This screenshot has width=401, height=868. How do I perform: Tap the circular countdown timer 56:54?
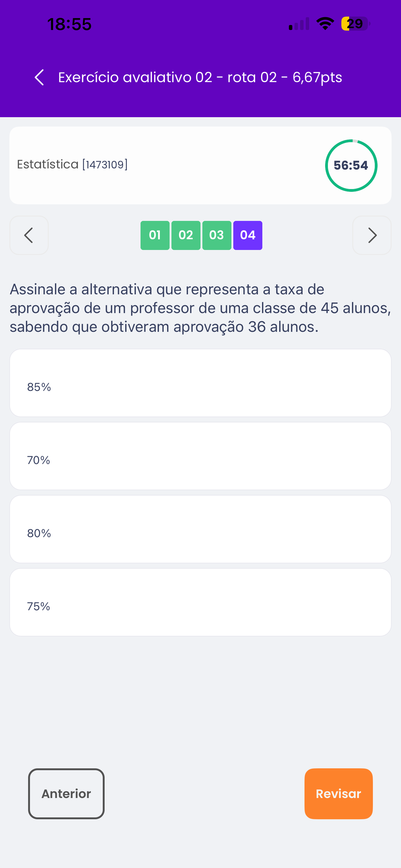click(351, 166)
